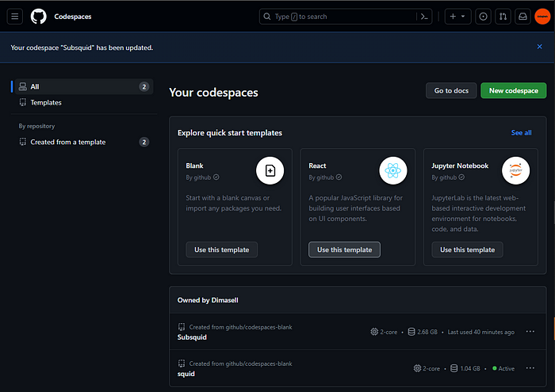Click the Jupyter logo icon
Screen dimensions: 555x392
tap(515, 171)
